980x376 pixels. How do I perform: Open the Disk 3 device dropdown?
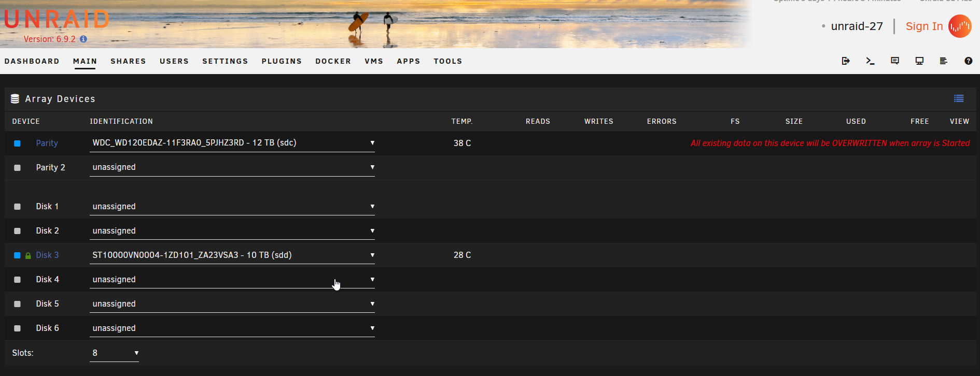pos(232,255)
